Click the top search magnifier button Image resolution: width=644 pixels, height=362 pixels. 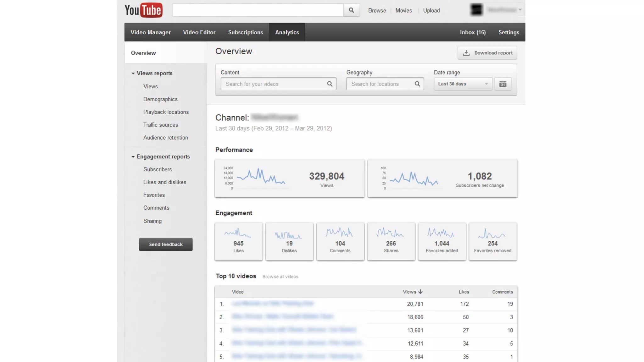click(351, 10)
